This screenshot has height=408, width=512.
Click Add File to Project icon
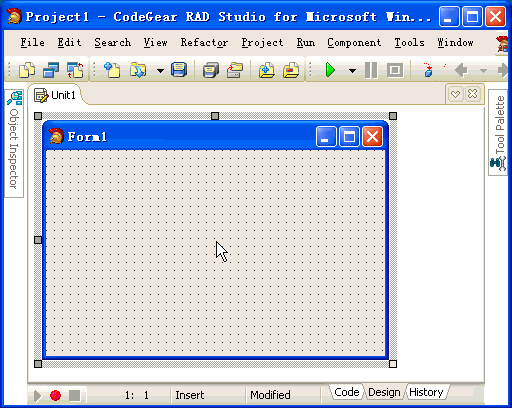[x=267, y=70]
